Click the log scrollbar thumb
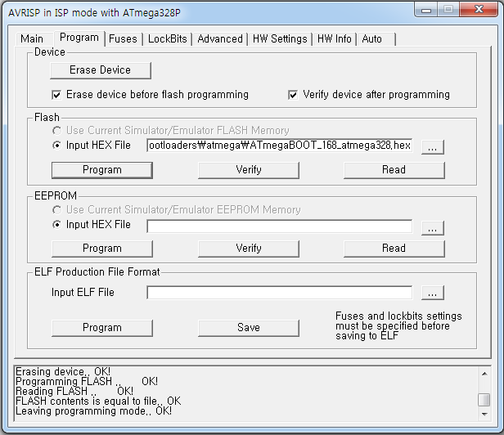Viewport: 504px width, 435px height. click(484, 400)
